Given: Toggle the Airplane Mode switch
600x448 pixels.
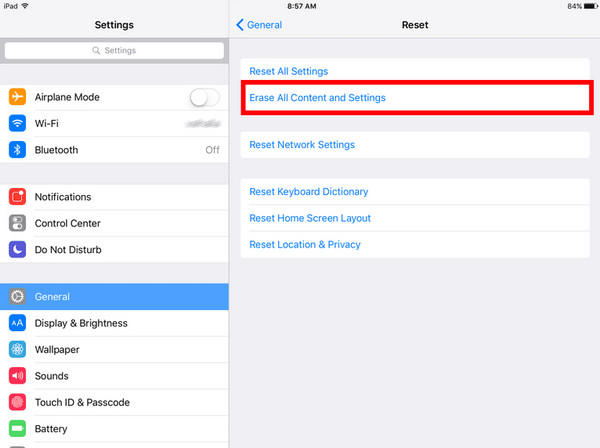Looking at the screenshot, I should click(205, 97).
